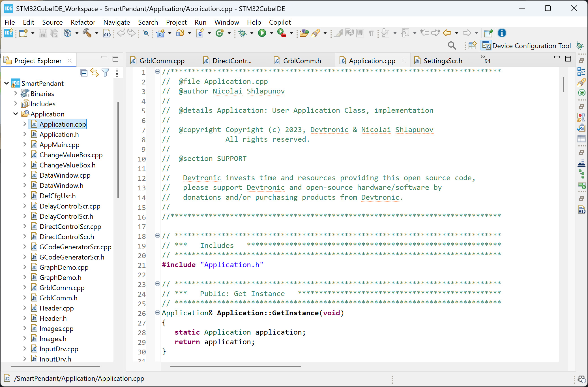
Task: Select DirectControlScr.cpp in Project Explorer
Action: pos(70,226)
